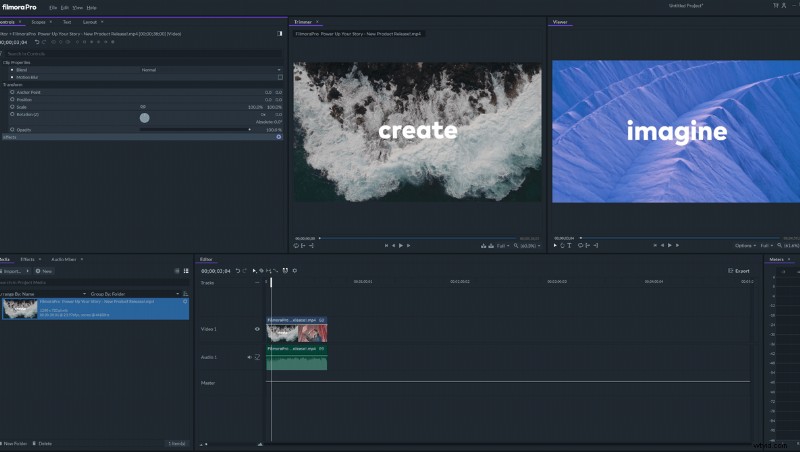Open the Import dropdown arrow
Screen dimensions: 800x452
28,271
